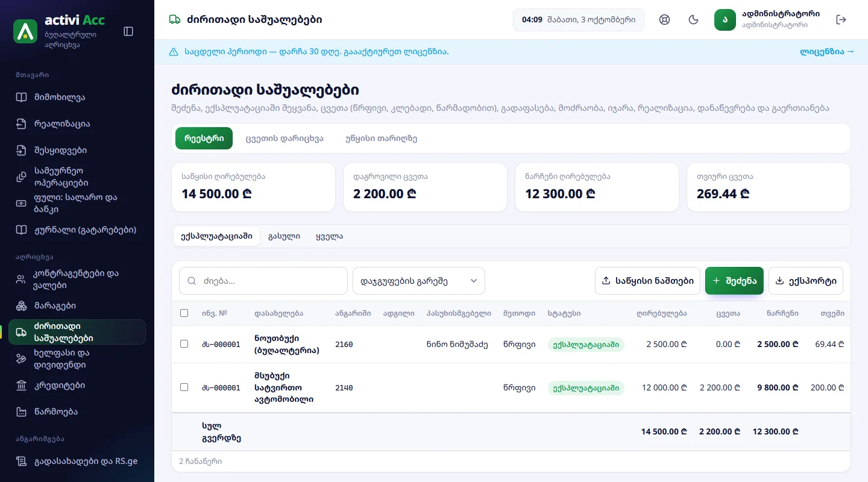Select the გასული filter tab
This screenshot has height=482, width=868.
(284, 236)
